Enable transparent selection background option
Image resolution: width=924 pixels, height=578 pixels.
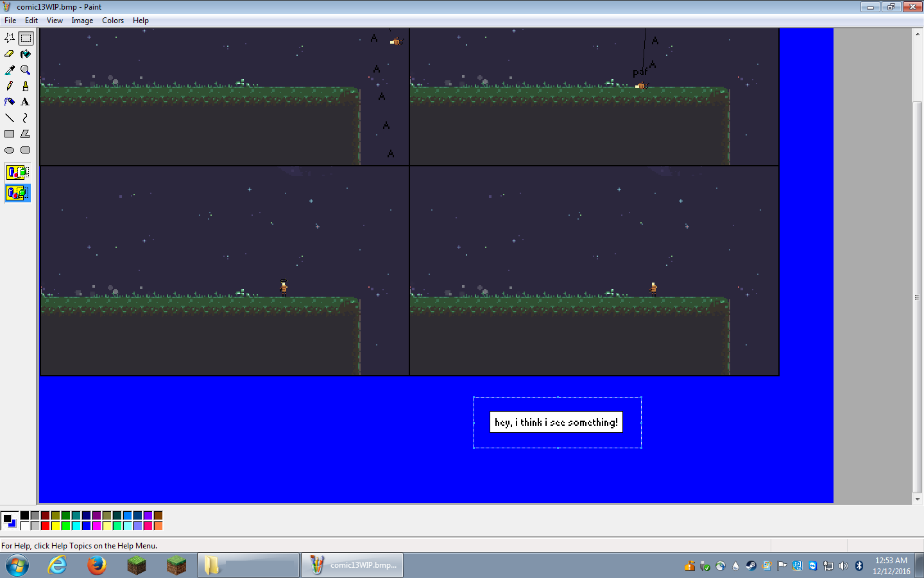click(x=17, y=193)
